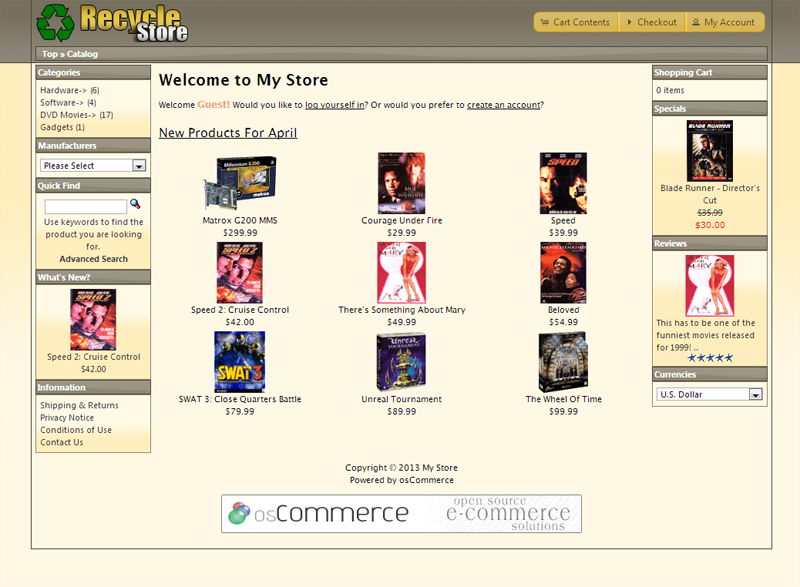Open the Cart Contents button
Image resolution: width=800 pixels, height=587 pixels.
(576, 22)
